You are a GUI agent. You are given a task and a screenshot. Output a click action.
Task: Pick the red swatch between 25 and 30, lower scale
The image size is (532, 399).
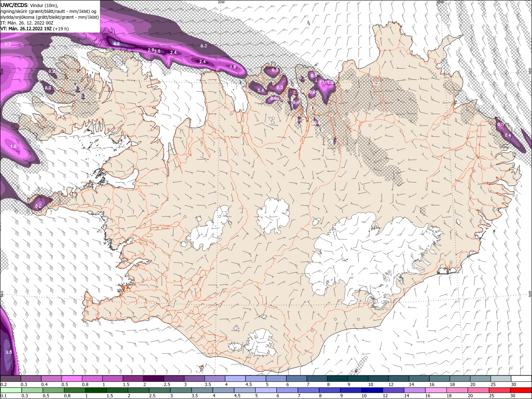(x=499, y=390)
